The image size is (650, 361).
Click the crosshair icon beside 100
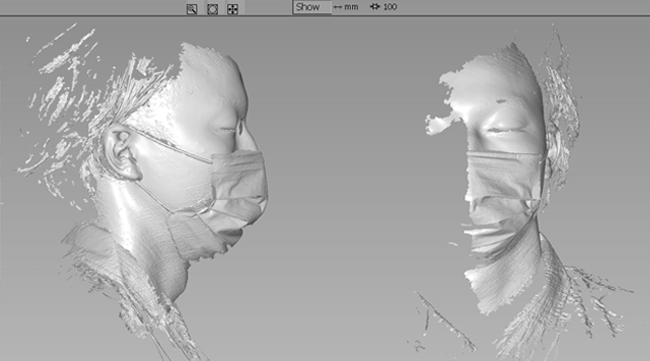tap(375, 7)
